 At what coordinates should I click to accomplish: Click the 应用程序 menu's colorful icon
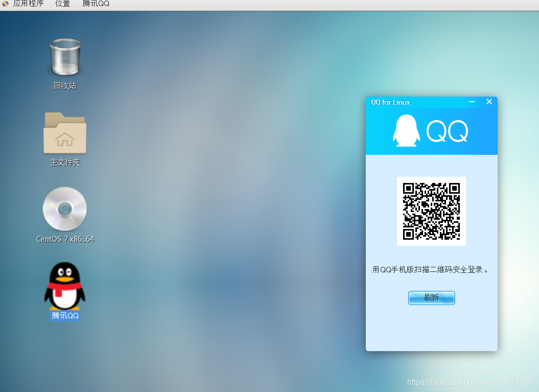[x=5, y=4]
